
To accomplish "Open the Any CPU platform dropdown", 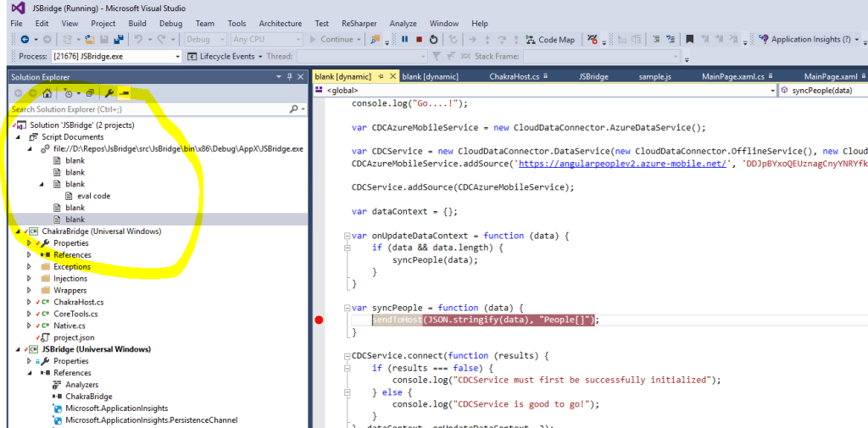I will (x=267, y=39).
